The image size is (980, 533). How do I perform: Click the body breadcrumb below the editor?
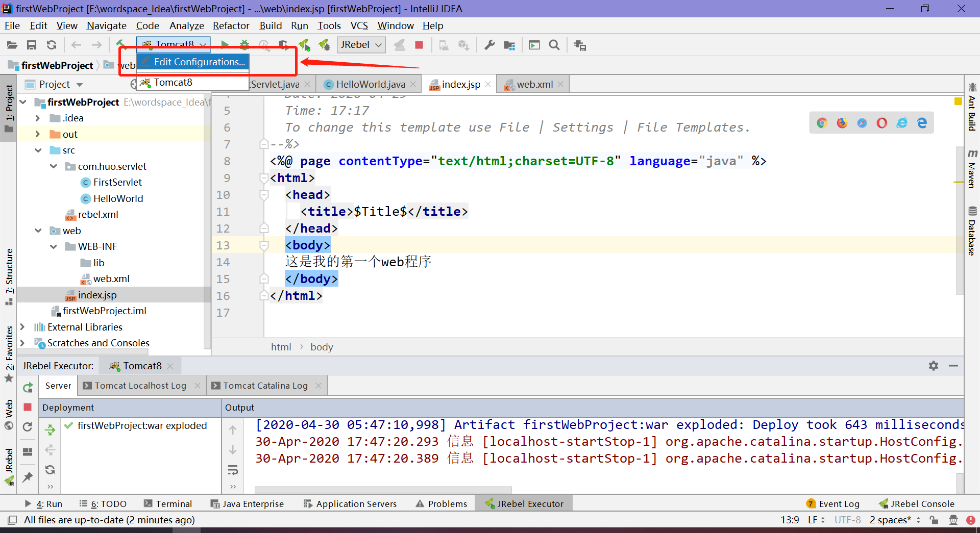[x=322, y=347]
